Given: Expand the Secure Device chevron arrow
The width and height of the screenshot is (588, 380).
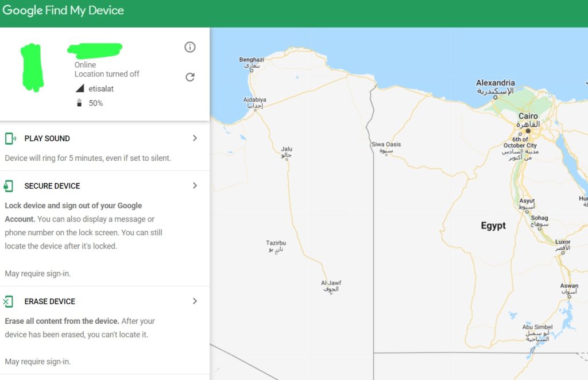Looking at the screenshot, I should point(195,186).
